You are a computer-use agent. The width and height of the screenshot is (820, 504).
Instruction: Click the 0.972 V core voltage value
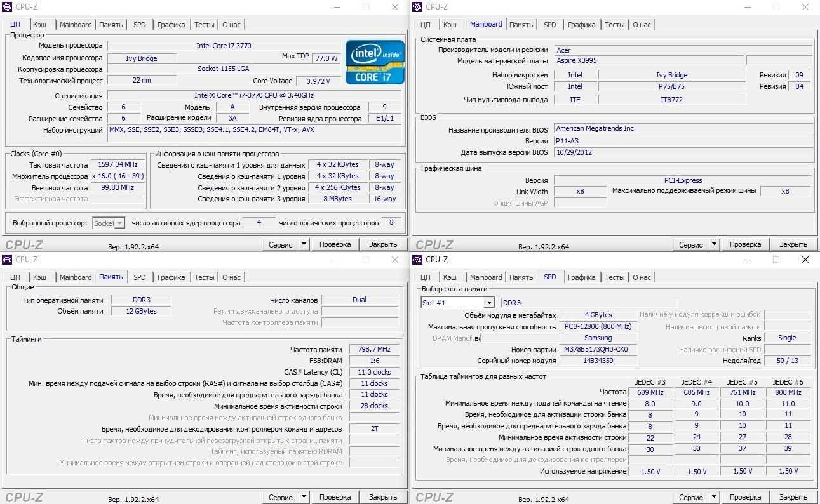coord(318,81)
